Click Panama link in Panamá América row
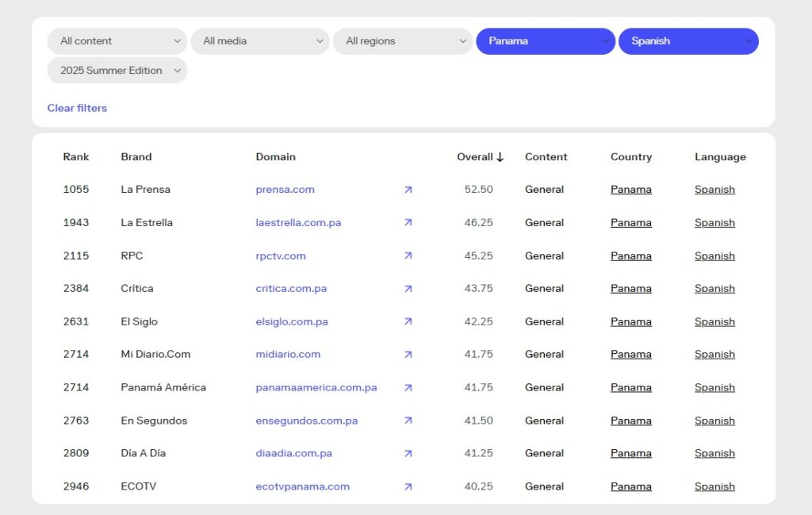Viewport: 812px width, 515px height. pos(630,387)
